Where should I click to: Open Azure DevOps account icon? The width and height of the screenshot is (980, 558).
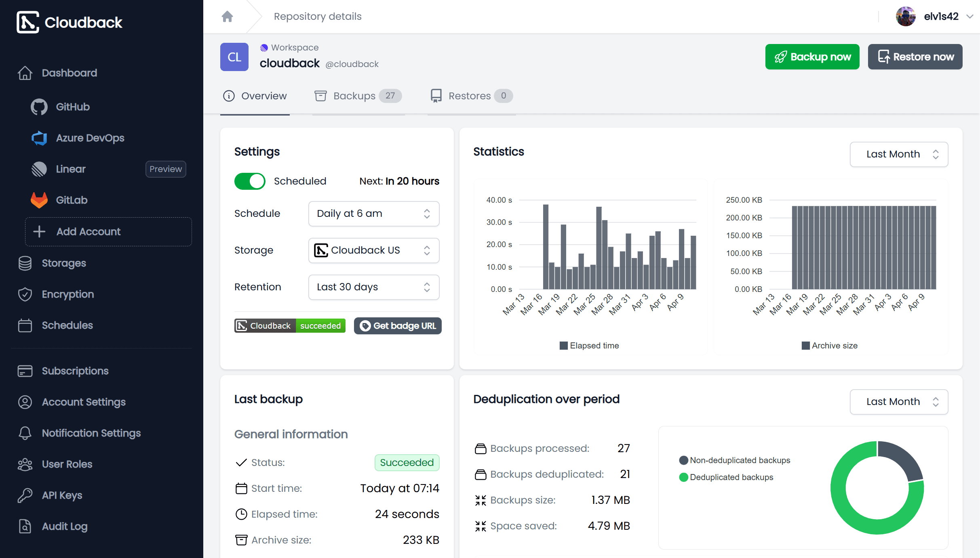point(39,138)
